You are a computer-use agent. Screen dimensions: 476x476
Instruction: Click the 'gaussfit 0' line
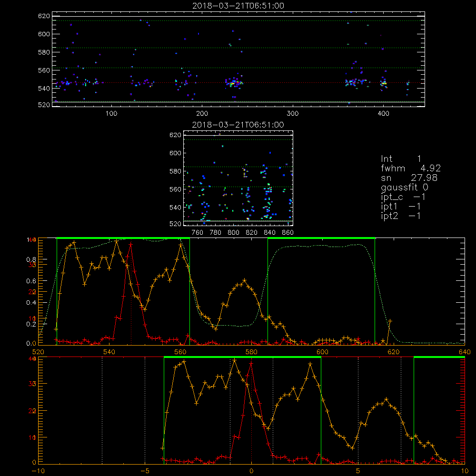pos(405,188)
